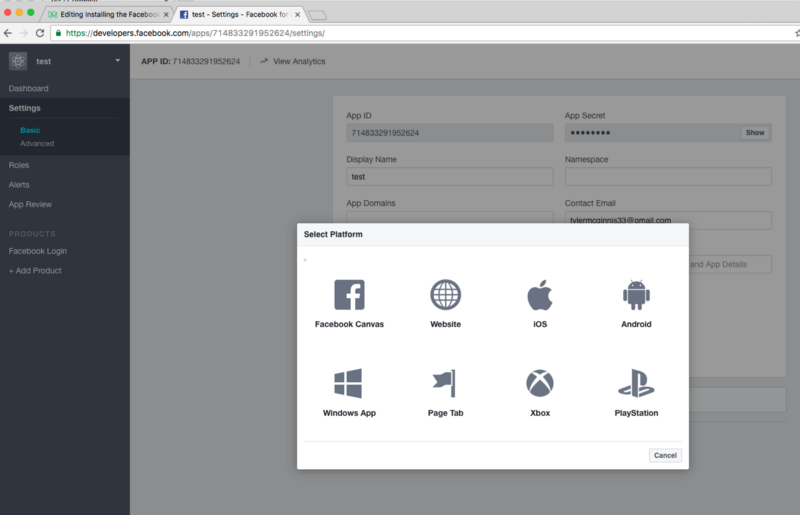800x515 pixels.
Task: Switch to Editing Installing the Facebook tab
Action: (x=109, y=14)
